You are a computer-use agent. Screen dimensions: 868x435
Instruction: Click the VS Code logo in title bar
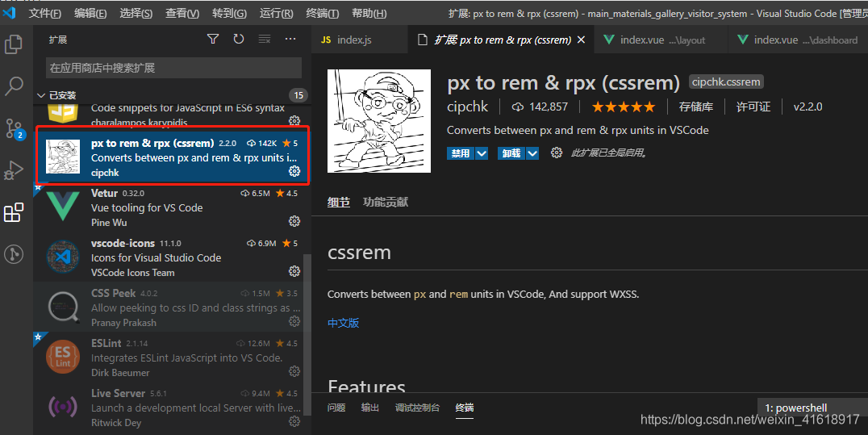9,12
